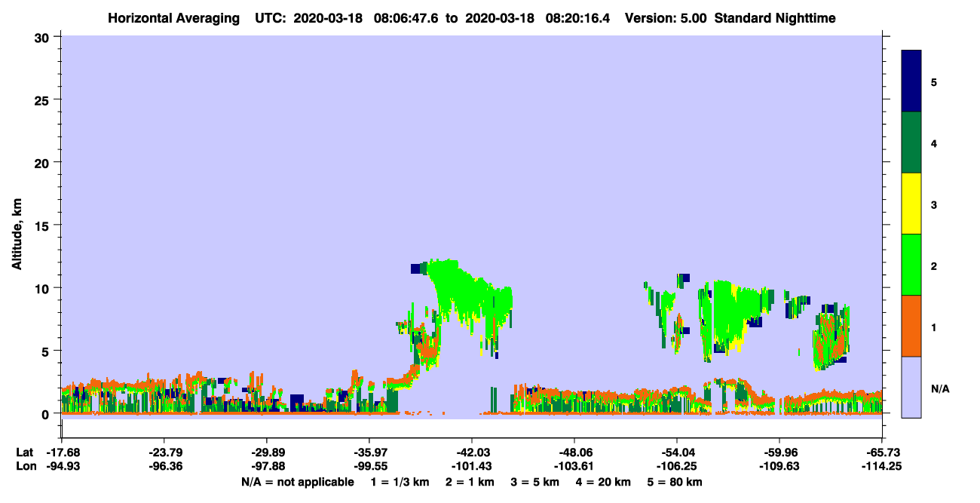Click the '4 = 20 km' legend entry
This screenshot has height=503, width=980.
(605, 482)
